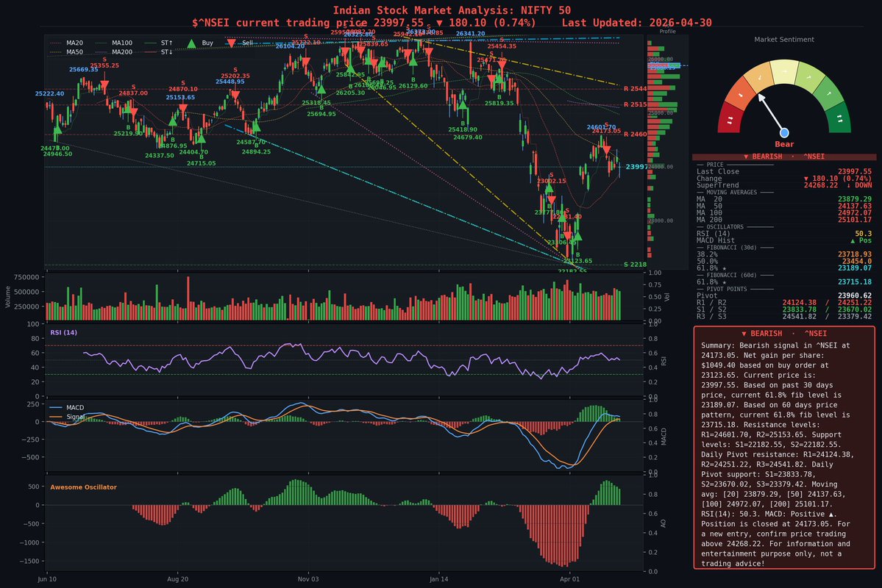
Task: Click the Last Close value 23997.55
Action: tap(855, 171)
